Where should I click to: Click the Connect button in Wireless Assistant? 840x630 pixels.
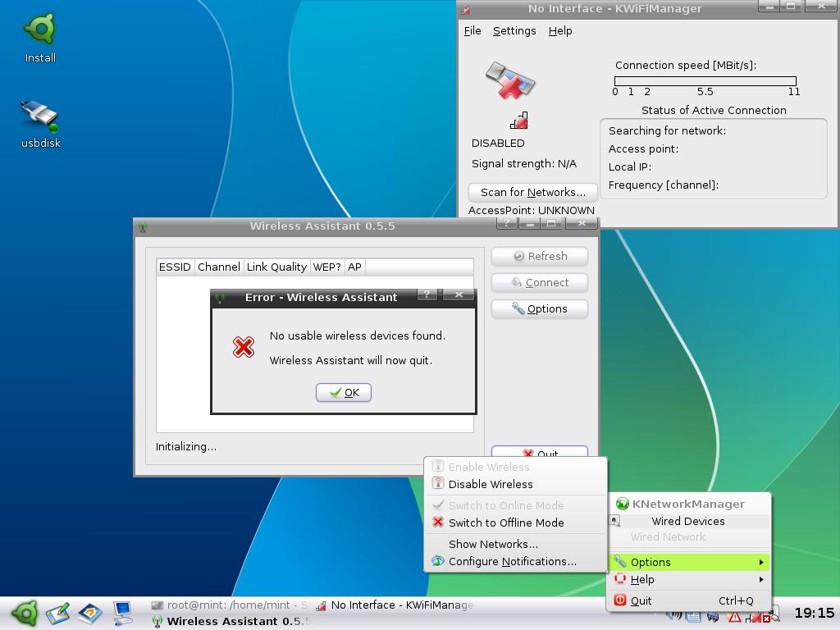[x=540, y=282]
